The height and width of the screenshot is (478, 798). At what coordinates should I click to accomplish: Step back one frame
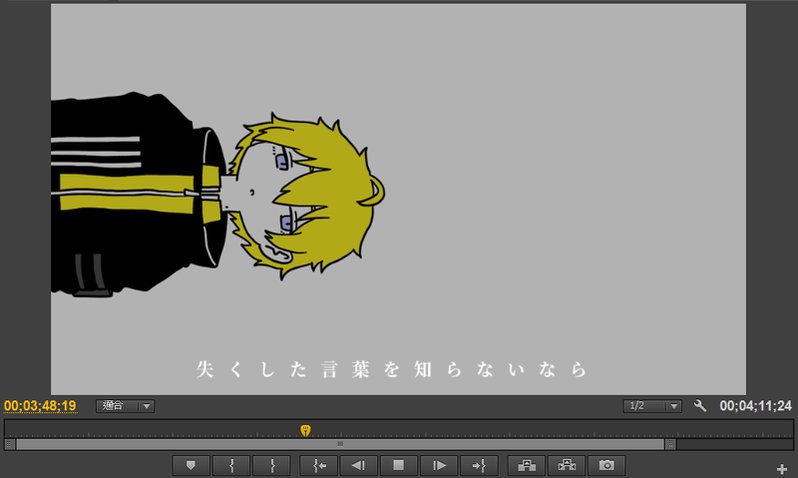pyautogui.click(x=359, y=465)
